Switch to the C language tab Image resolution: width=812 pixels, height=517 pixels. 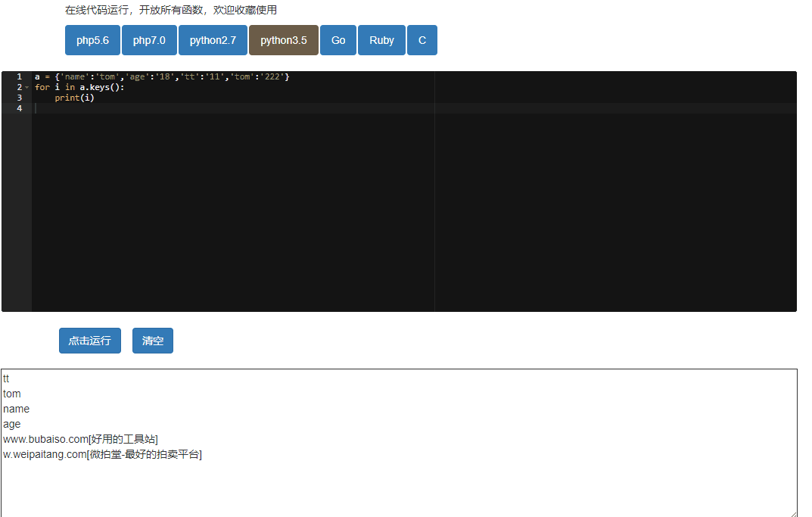pyautogui.click(x=422, y=40)
